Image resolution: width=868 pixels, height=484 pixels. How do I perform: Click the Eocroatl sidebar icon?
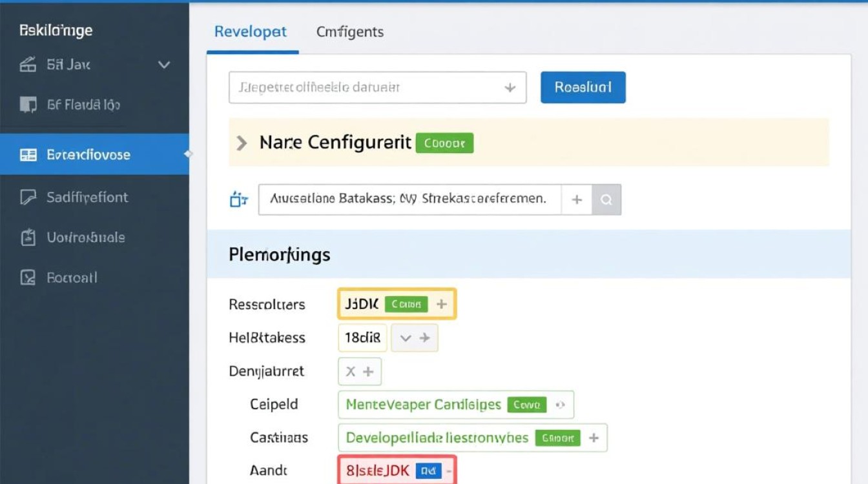28,277
